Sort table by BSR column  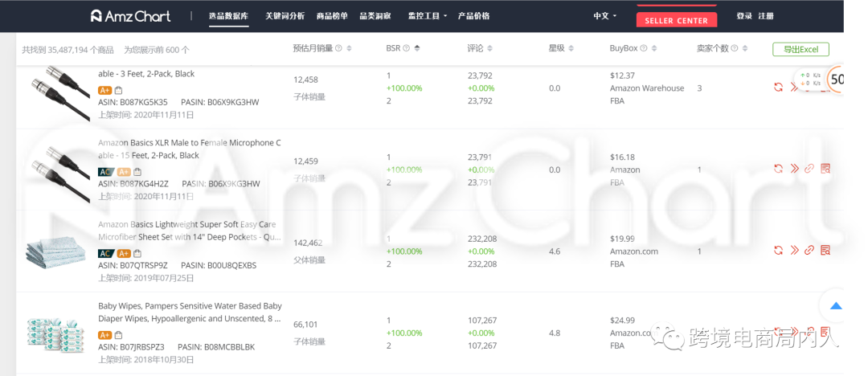tap(417, 49)
